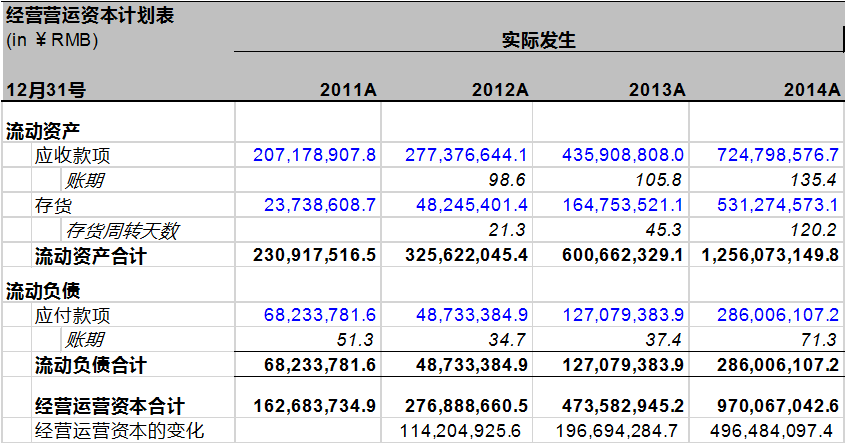Viewport: 846px width, 445px height.
Task: Click the 流动资产 section heading
Action: pyautogui.click(x=43, y=130)
